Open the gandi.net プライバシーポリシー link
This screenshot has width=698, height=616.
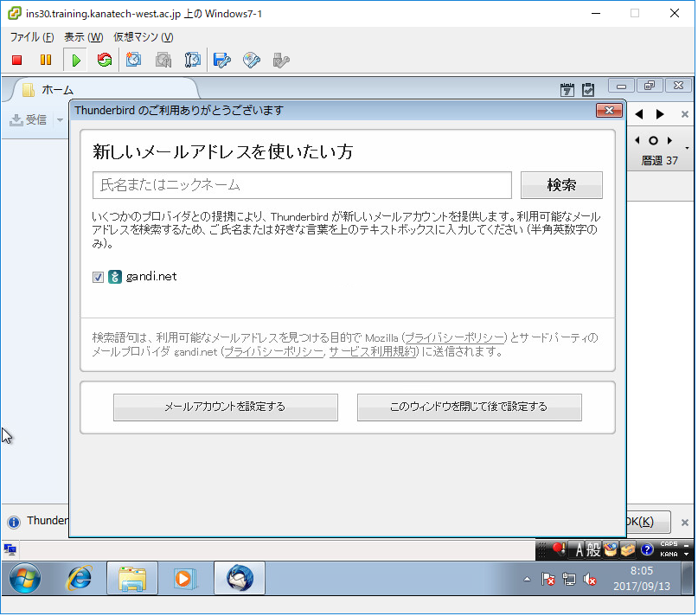pos(274,352)
